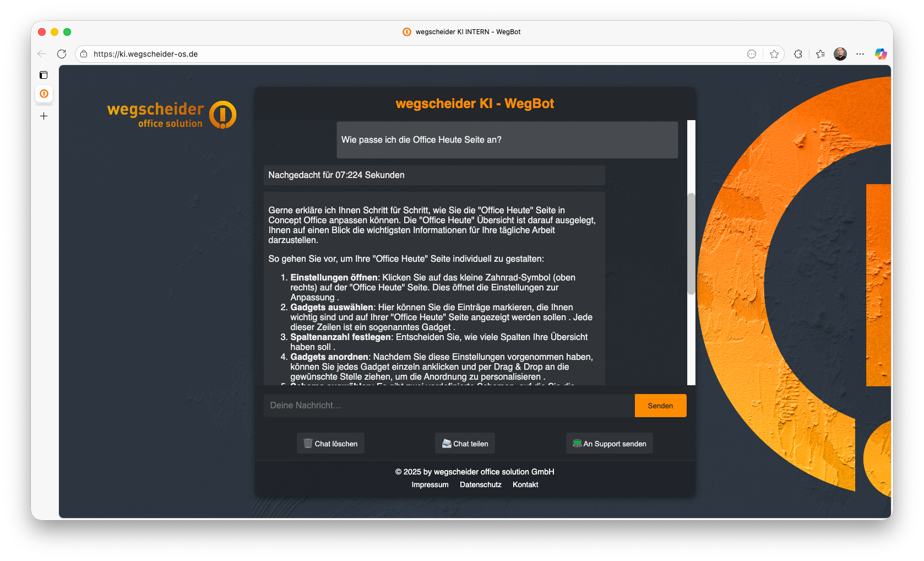Open the Copilot sidebar icon
Screen dimensions: 924x561
(880, 54)
